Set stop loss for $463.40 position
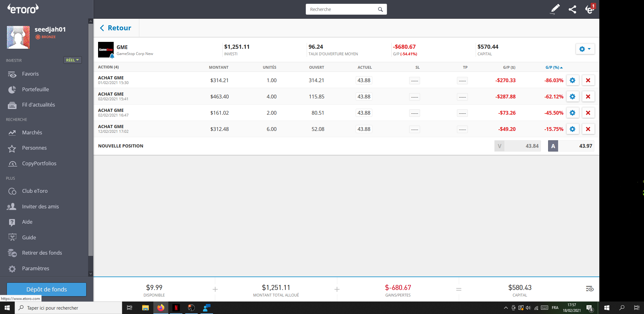 click(x=414, y=97)
